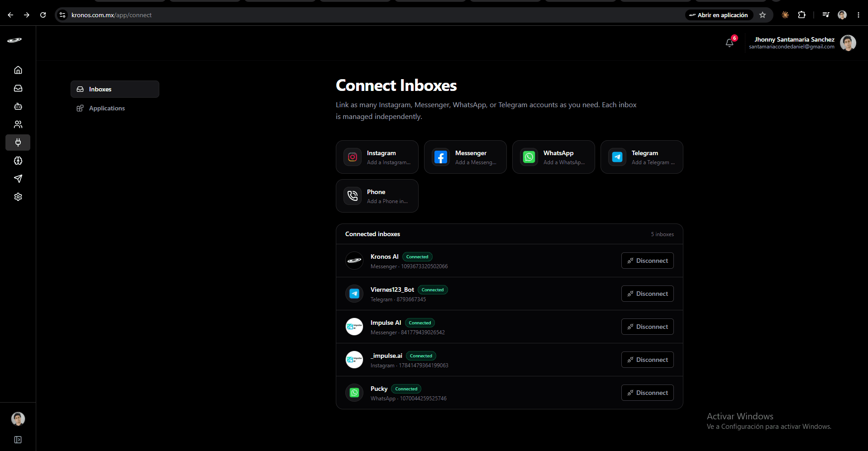Toggle the sidebar collapse panel icon
The width and height of the screenshot is (868, 451).
[x=18, y=440]
